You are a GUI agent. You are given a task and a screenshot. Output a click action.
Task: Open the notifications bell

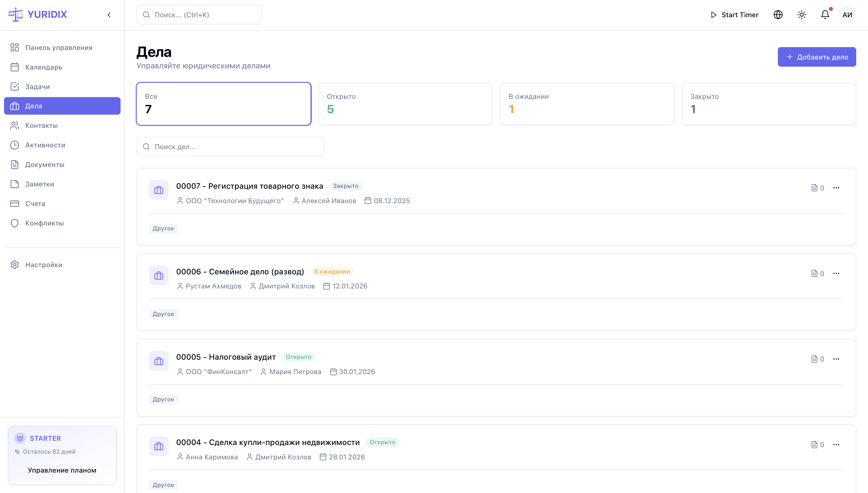click(x=824, y=15)
